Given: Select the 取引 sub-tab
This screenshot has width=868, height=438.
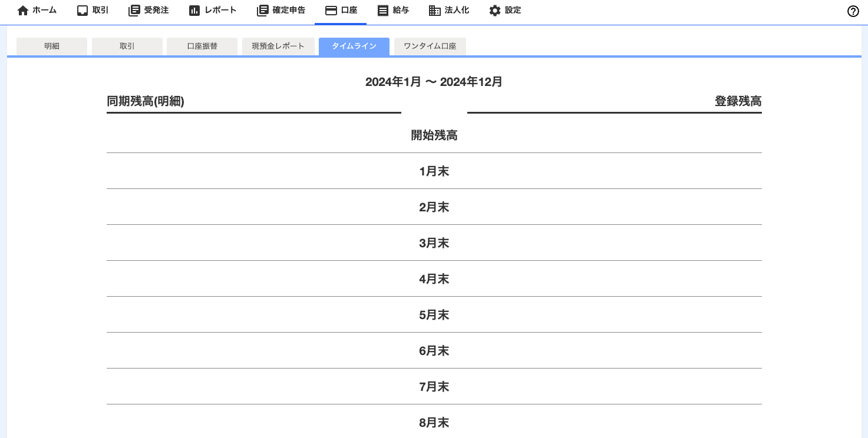Looking at the screenshot, I should (x=127, y=46).
